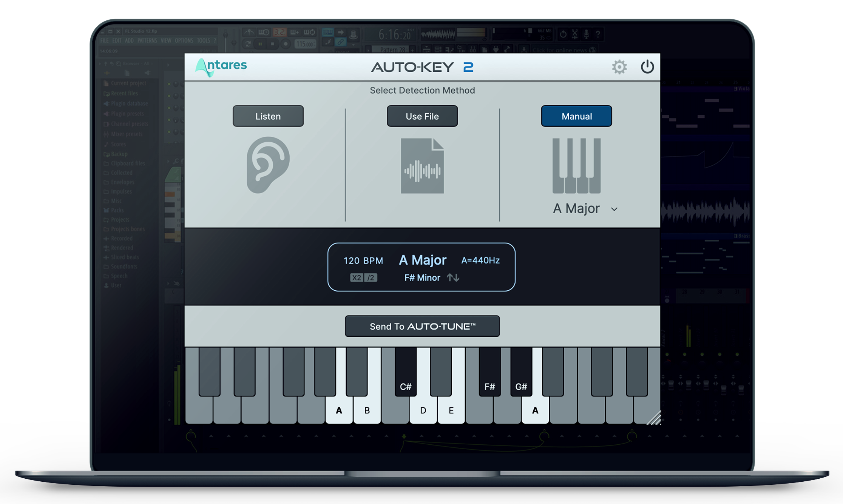Image resolution: width=843 pixels, height=504 pixels.
Task: Click the audio file icon under Use File
Action: (422, 166)
